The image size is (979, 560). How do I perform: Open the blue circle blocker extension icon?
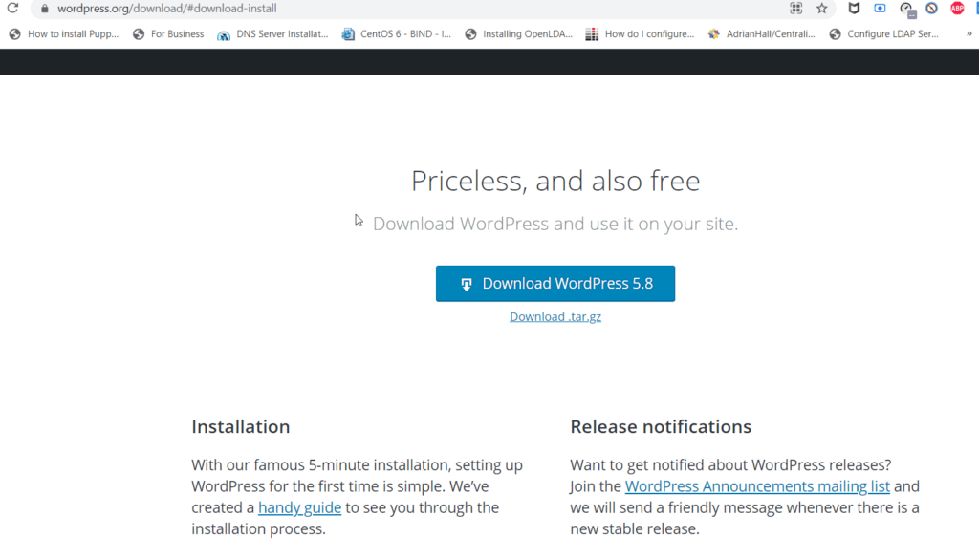pyautogui.click(x=931, y=8)
